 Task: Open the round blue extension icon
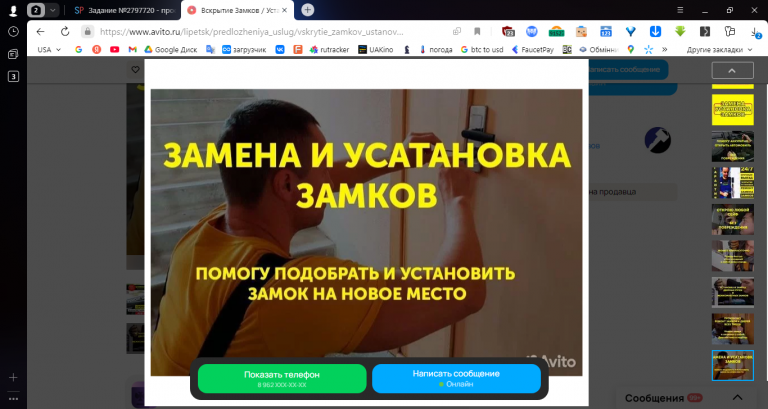531,31
